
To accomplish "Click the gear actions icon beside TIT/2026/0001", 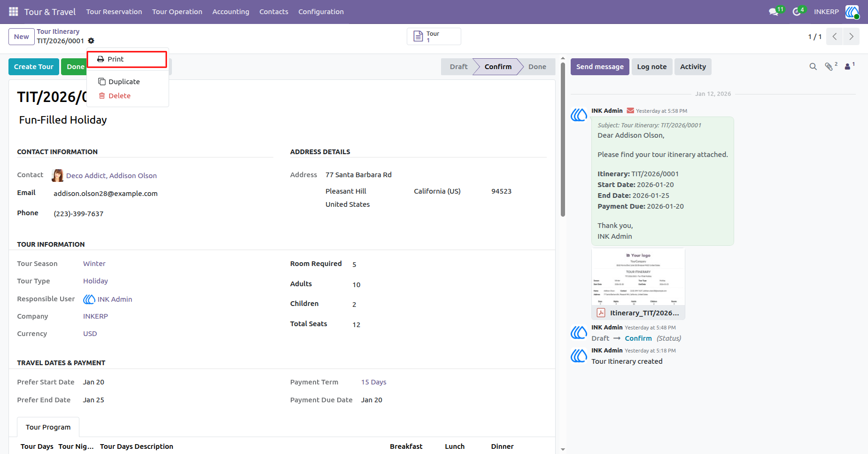I will (x=91, y=41).
